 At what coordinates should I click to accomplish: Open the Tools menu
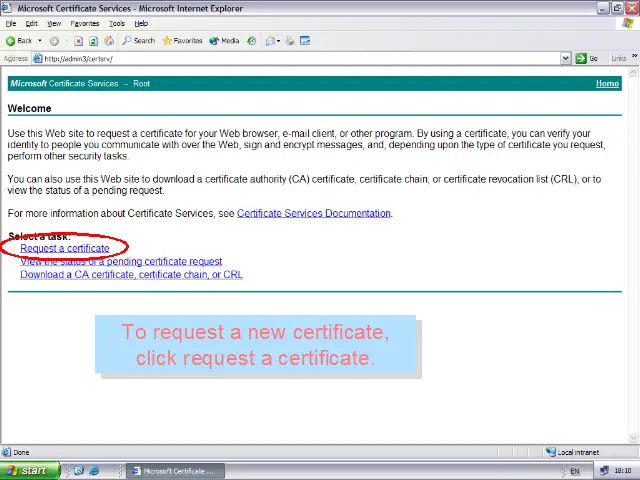117,24
